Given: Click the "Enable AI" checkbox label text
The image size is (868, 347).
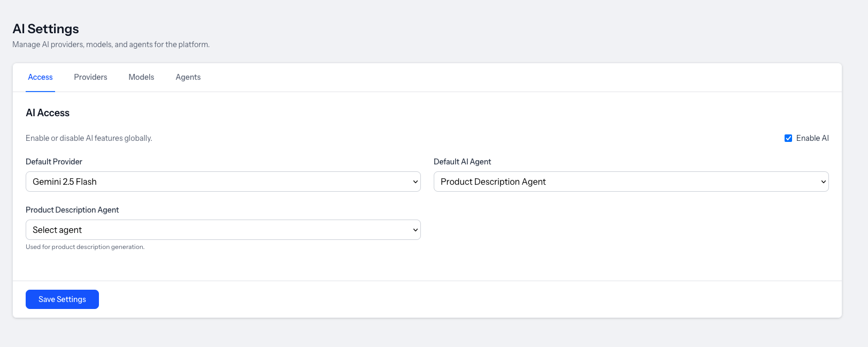Looking at the screenshot, I should click(812, 138).
